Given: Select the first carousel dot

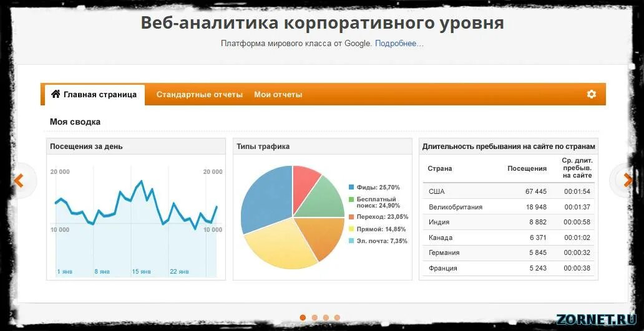Looking at the screenshot, I should pos(303,317).
